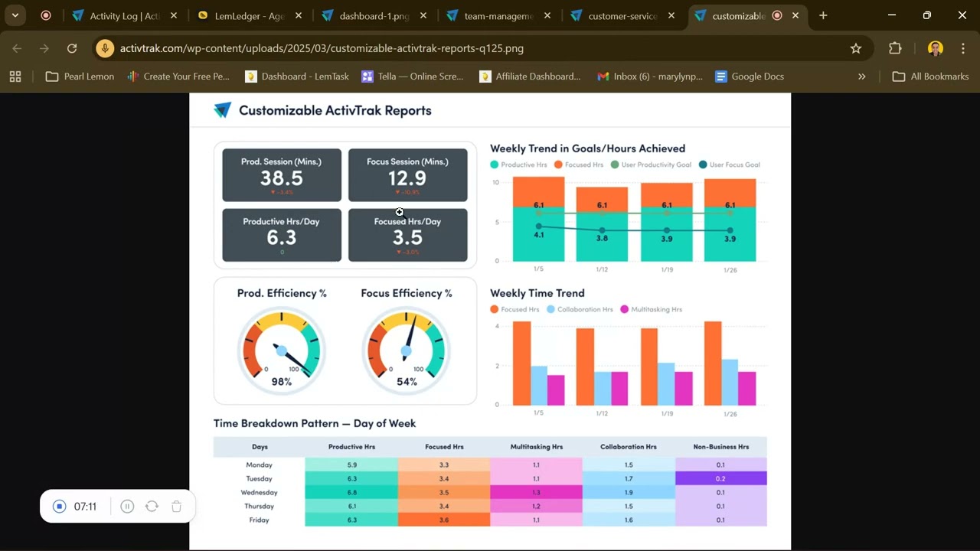980x551 pixels.
Task: Switch to the Activity Log tab
Action: click(124, 15)
